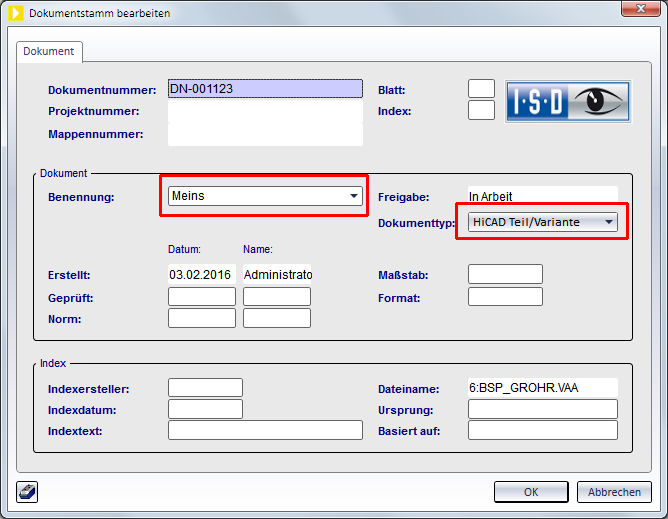Click the Erstellt date field

point(201,274)
